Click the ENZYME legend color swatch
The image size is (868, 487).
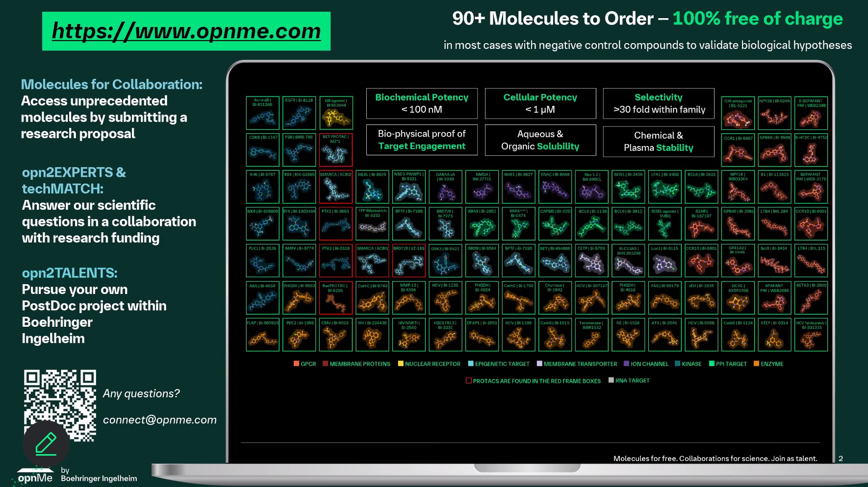point(756,364)
